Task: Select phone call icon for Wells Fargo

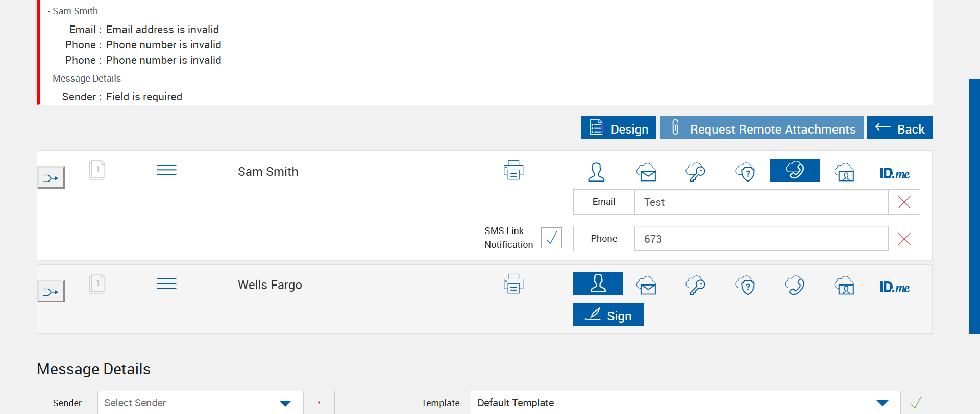Action: [795, 286]
